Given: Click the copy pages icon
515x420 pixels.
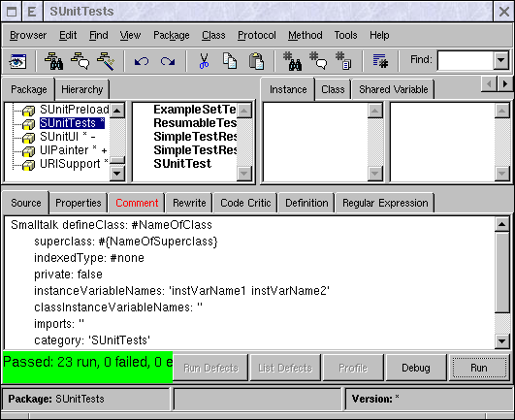Looking at the screenshot, I should click(x=230, y=61).
